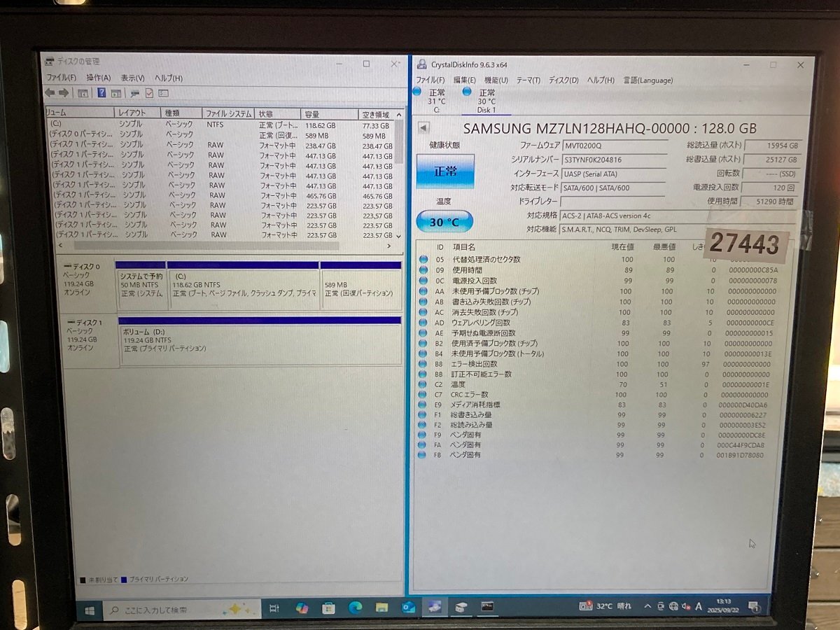Select the ボリューム (D:) partition block
840x630 pixels.
260,341
